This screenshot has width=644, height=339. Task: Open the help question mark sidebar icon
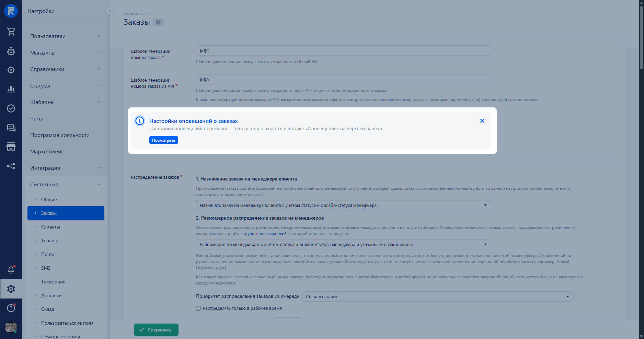click(11, 308)
